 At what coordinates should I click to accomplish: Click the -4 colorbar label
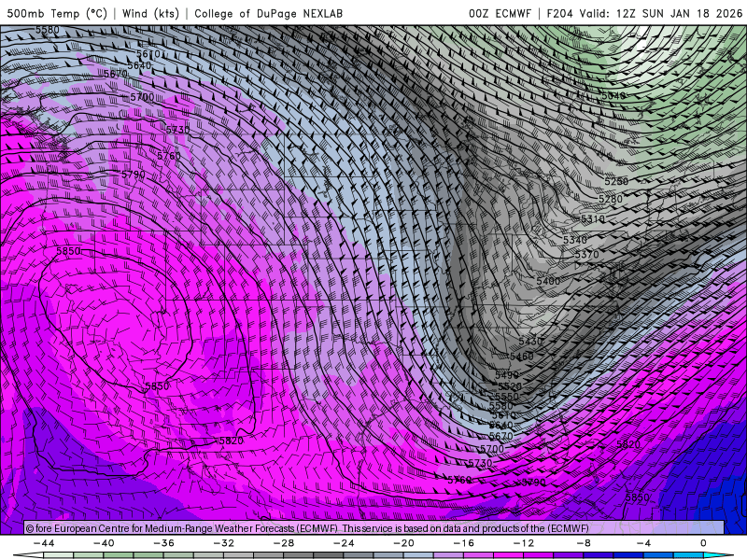pos(644,543)
